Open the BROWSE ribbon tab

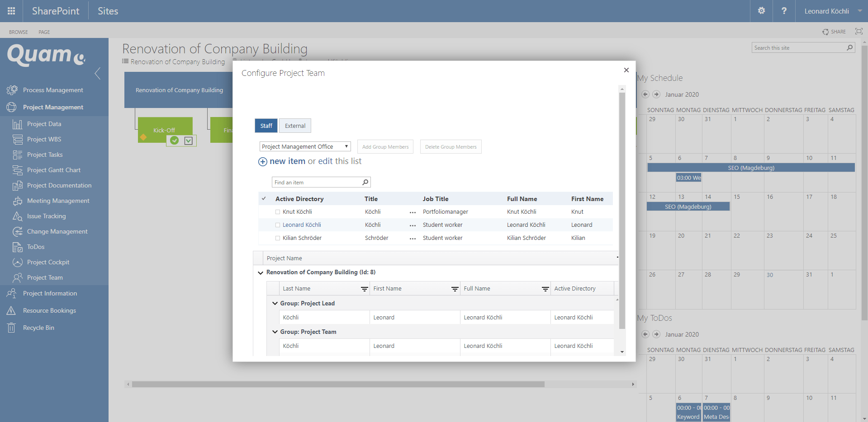point(19,32)
